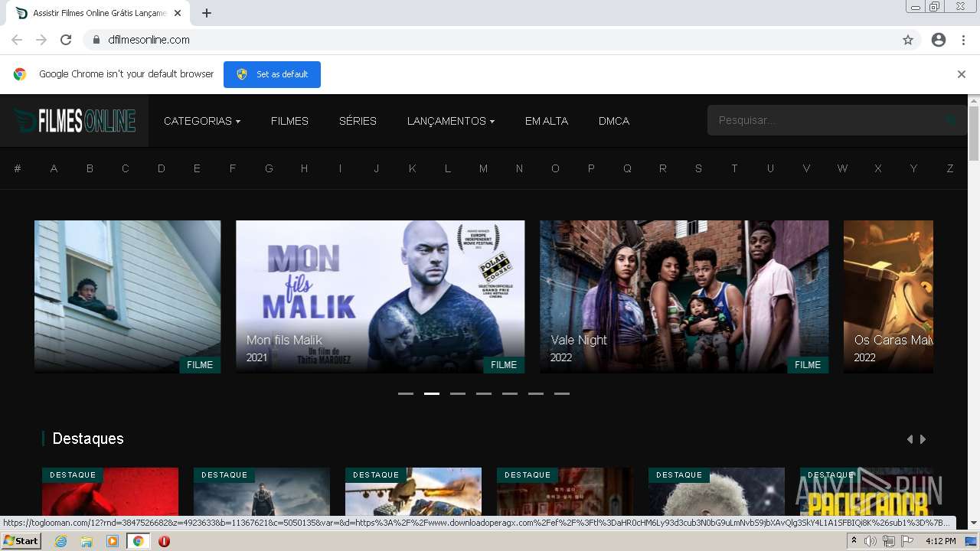980x551 pixels.
Task: Show next Destaques with right arrow
Action: 923,439
